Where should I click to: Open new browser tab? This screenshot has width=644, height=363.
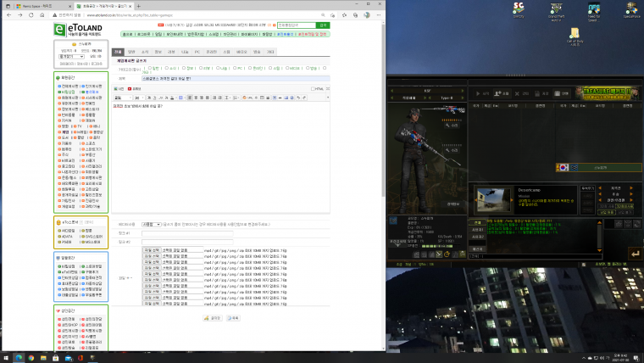pos(138,6)
